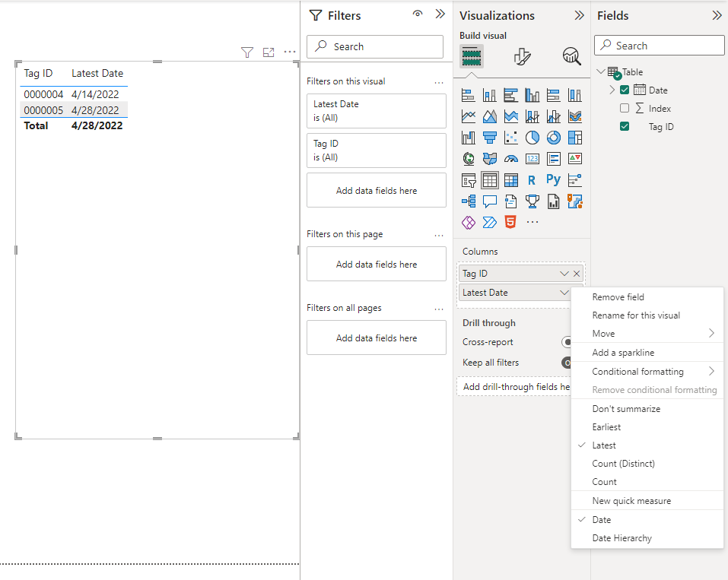Choose the Line chart visual
Image resolution: width=728 pixels, height=580 pixels.
[x=468, y=116]
